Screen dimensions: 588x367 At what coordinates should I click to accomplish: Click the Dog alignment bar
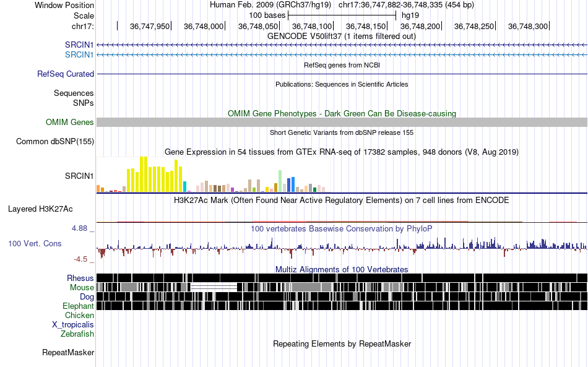[342, 297]
